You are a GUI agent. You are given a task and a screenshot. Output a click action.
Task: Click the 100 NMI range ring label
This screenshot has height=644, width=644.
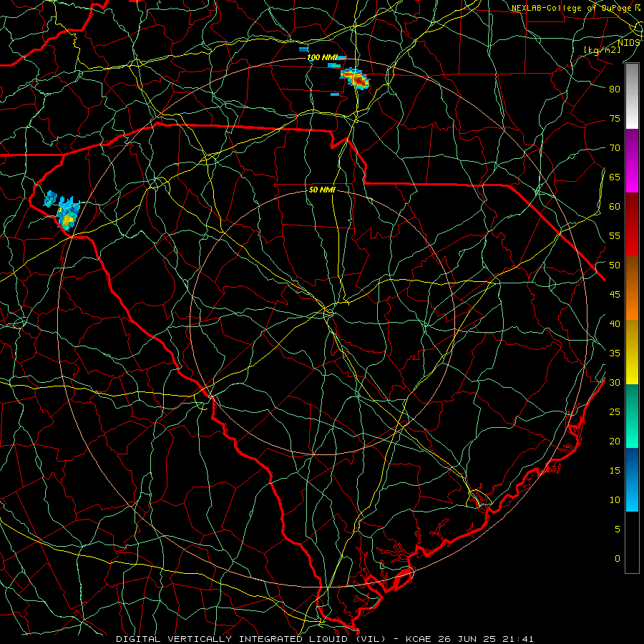(321, 57)
